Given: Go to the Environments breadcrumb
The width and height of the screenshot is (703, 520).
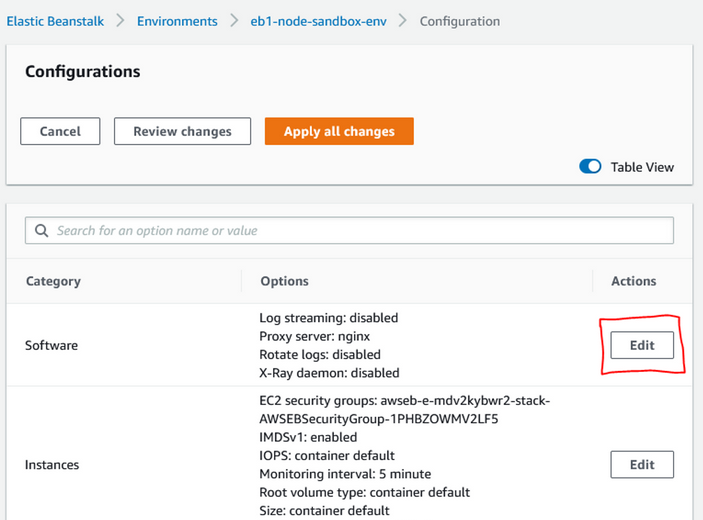Looking at the screenshot, I should [x=177, y=21].
